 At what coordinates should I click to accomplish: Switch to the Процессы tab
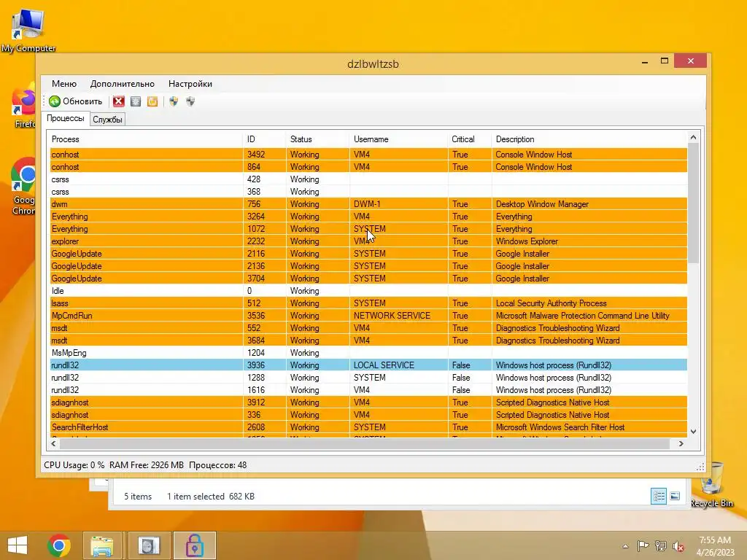[66, 118]
